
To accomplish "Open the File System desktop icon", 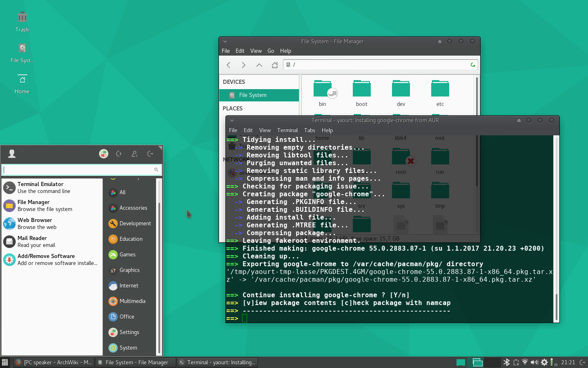I will tap(22, 53).
